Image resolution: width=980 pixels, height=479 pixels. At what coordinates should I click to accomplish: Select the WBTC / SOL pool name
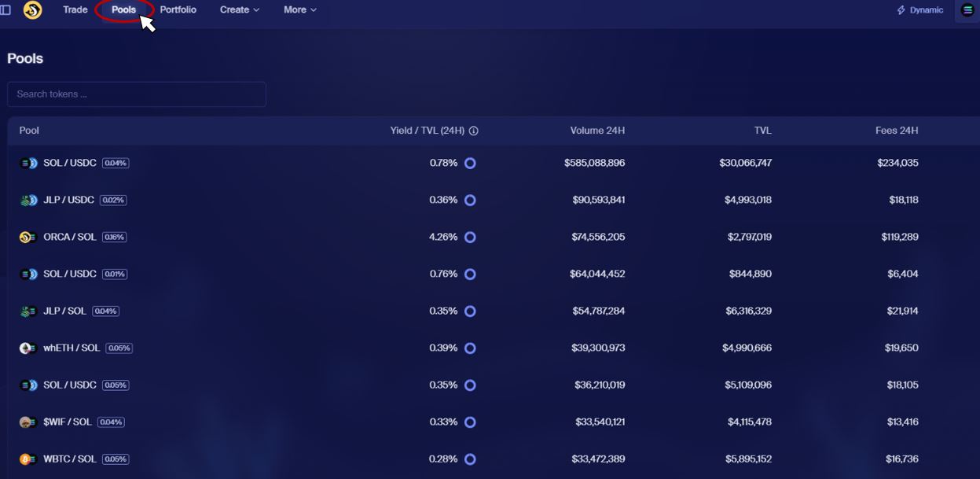click(70, 459)
